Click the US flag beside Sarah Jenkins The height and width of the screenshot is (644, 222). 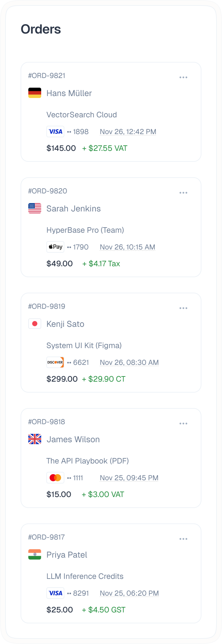(35, 208)
